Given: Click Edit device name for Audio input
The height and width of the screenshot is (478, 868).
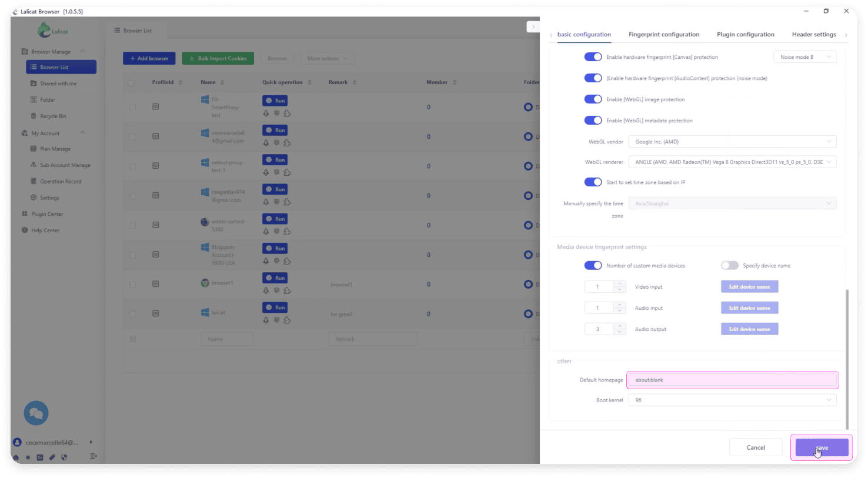Looking at the screenshot, I should [x=749, y=308].
